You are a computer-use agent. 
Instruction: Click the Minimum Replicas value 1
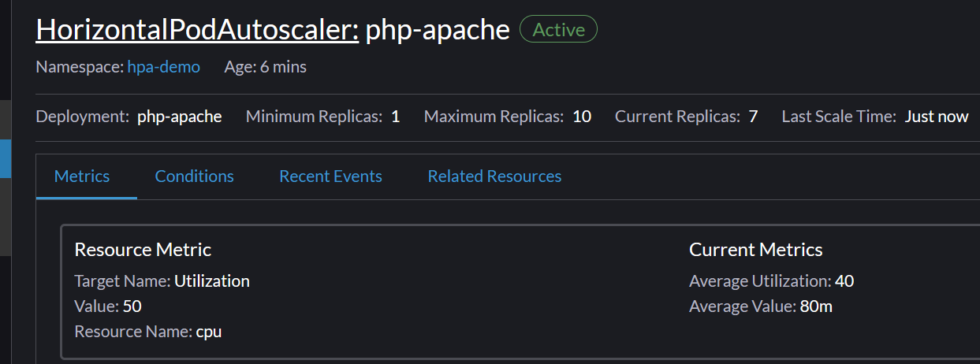pos(395,117)
